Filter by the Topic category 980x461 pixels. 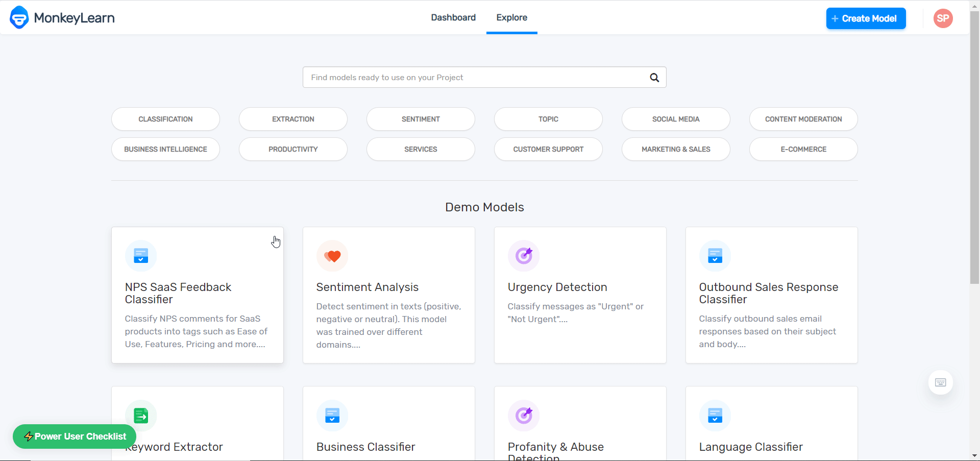click(x=548, y=119)
